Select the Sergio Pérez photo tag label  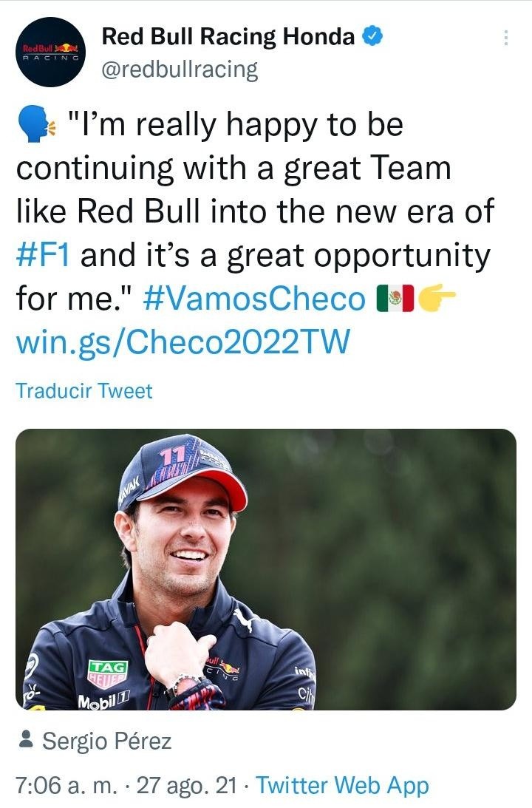point(106,740)
